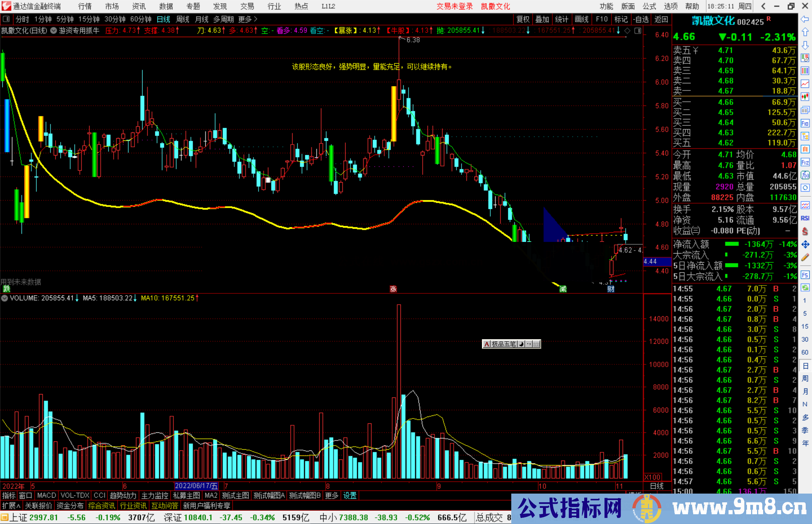Click the 复权 button
Image resolution: width=812 pixels, height=524 pixels.
(523, 19)
